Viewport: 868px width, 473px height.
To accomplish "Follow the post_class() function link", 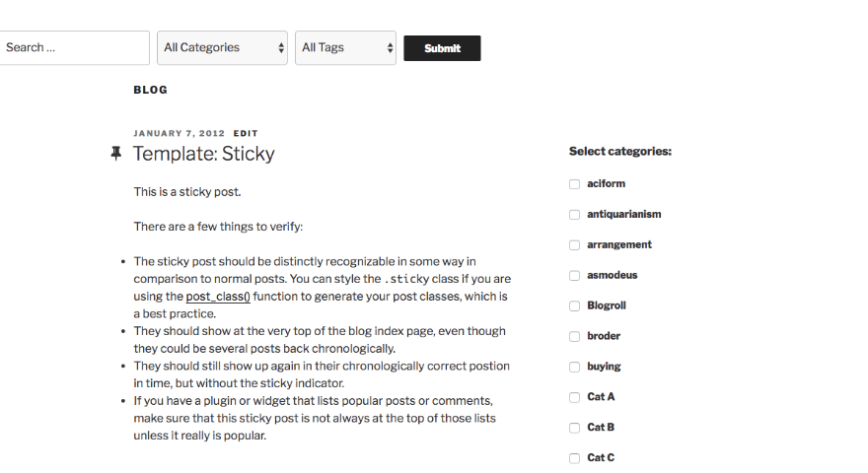I will pyautogui.click(x=218, y=296).
